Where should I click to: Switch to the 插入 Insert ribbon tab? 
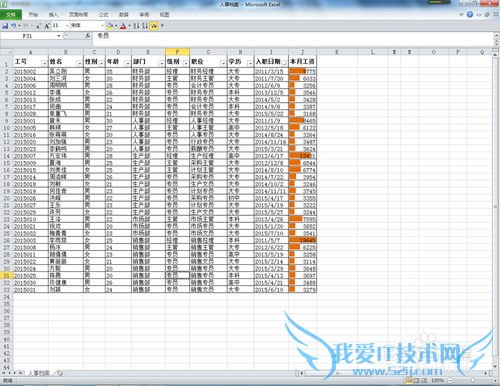coord(53,15)
